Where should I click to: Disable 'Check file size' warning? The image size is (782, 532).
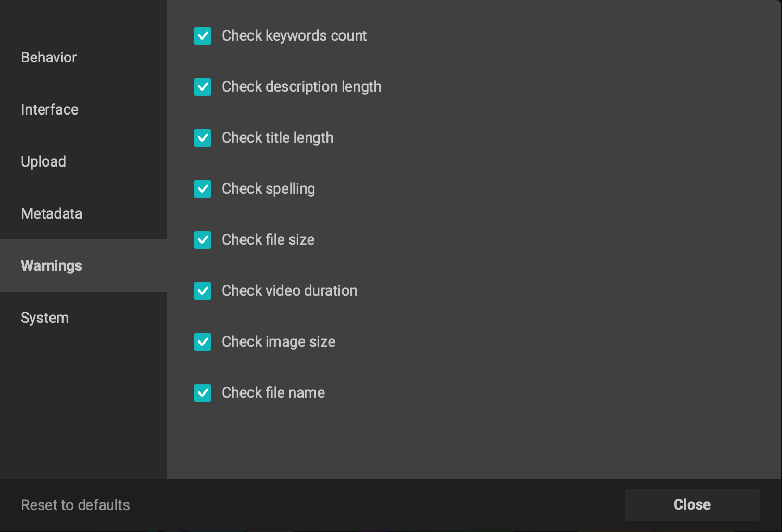coord(203,240)
